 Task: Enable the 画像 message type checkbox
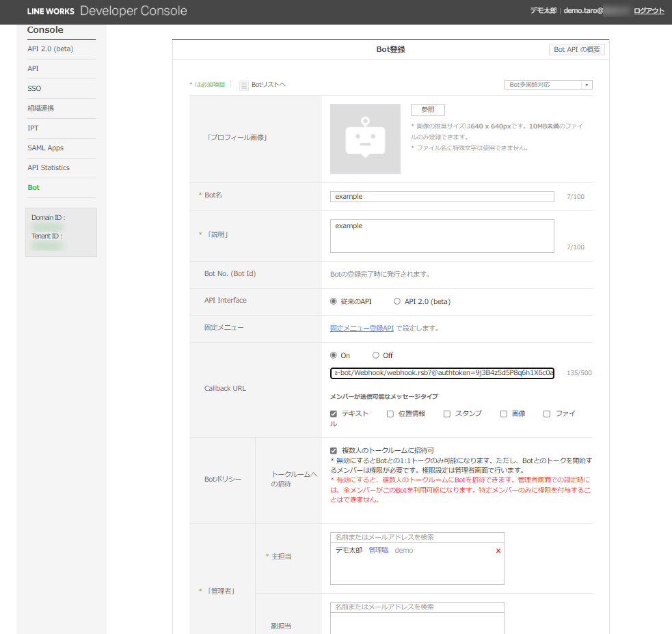pyautogui.click(x=504, y=414)
